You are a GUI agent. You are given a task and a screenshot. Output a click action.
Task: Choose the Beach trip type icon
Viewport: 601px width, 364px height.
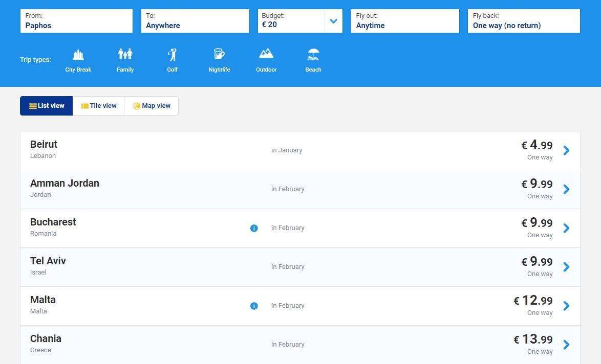point(313,55)
